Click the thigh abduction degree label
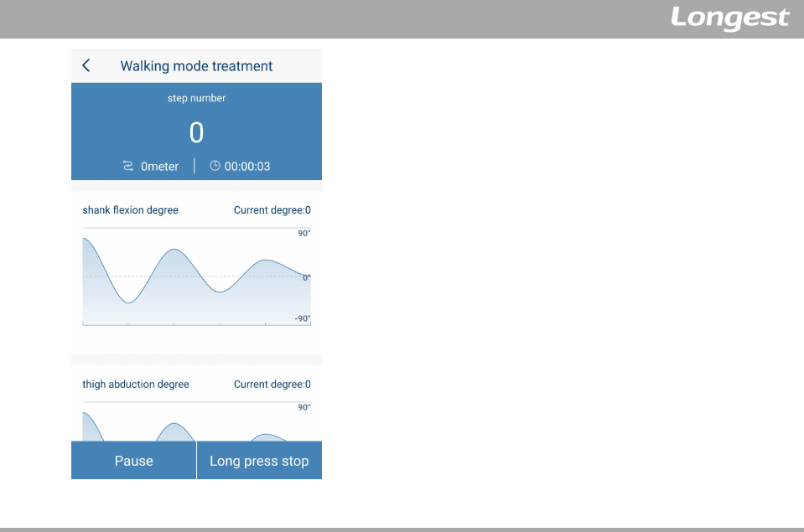The height and width of the screenshot is (532, 804). coord(136,385)
